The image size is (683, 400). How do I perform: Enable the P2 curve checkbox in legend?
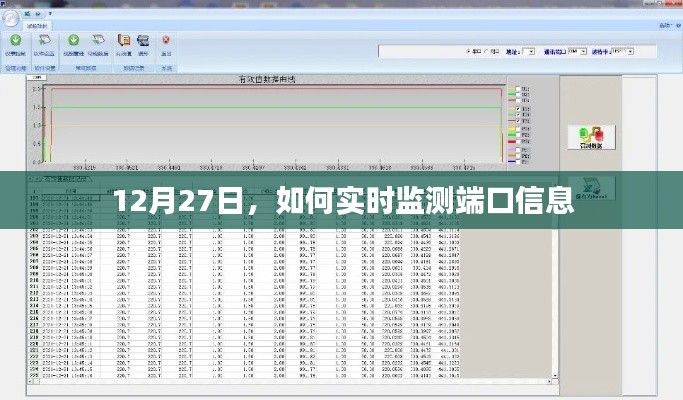518,135
